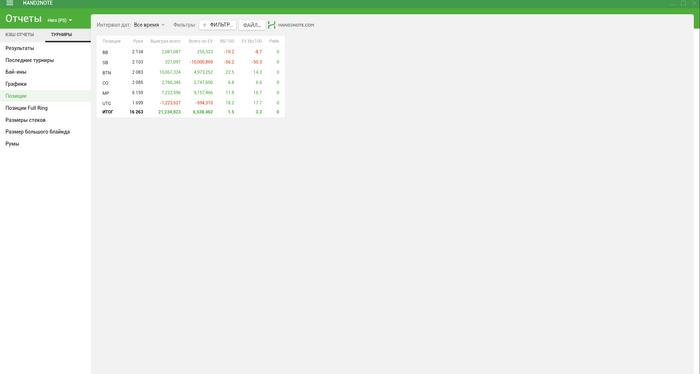Sort by the Выиграл всего column header
700x374 pixels.
[x=165, y=41]
